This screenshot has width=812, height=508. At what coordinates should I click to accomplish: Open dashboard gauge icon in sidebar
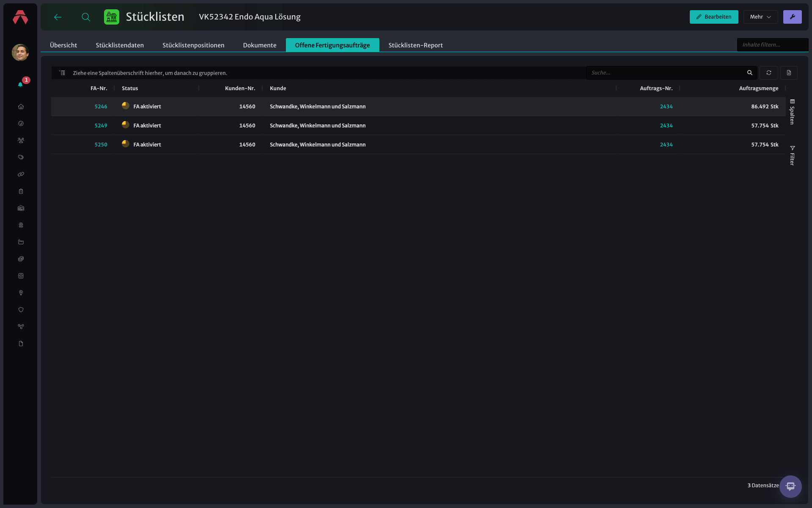pyautogui.click(x=21, y=124)
